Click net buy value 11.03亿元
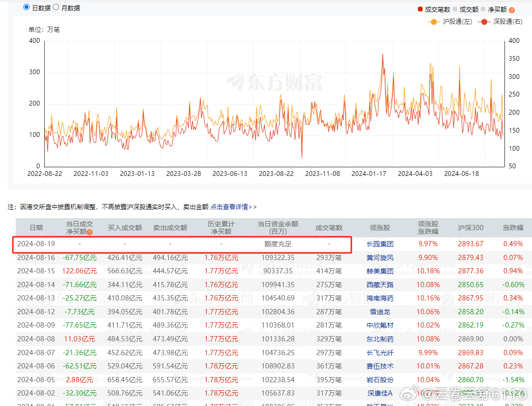Viewport: 532px width, 406px height. pos(80,339)
